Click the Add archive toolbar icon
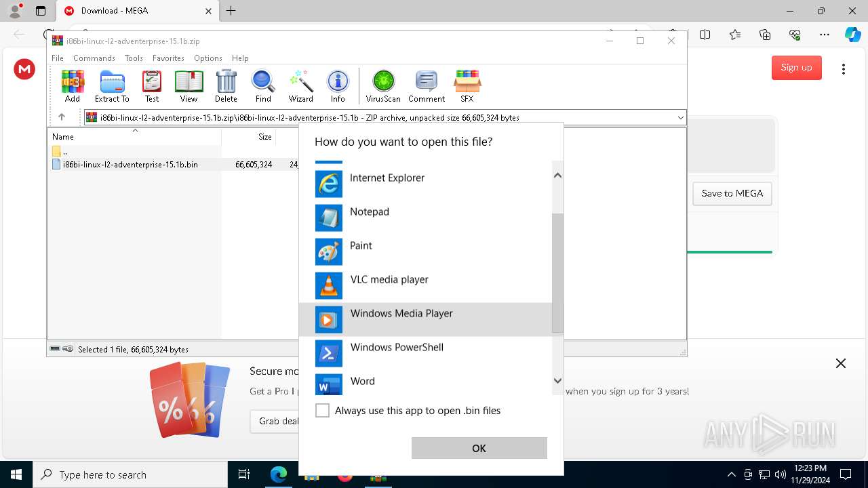Screen dimensions: 868x488 73,86
